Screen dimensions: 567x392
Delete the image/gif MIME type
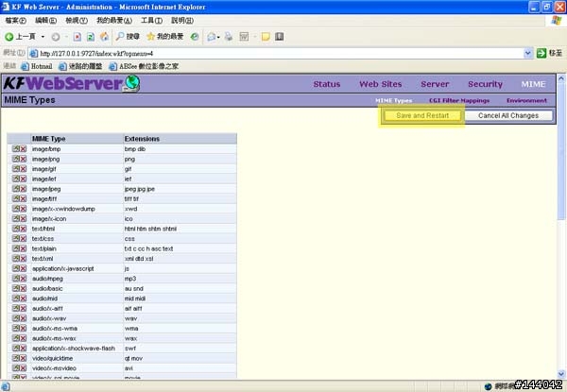pos(23,169)
